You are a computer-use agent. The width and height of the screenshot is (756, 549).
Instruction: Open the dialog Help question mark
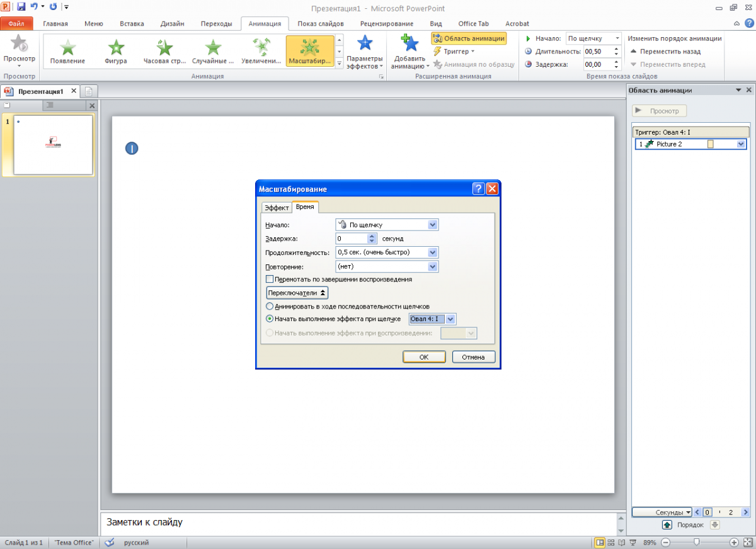(x=478, y=189)
